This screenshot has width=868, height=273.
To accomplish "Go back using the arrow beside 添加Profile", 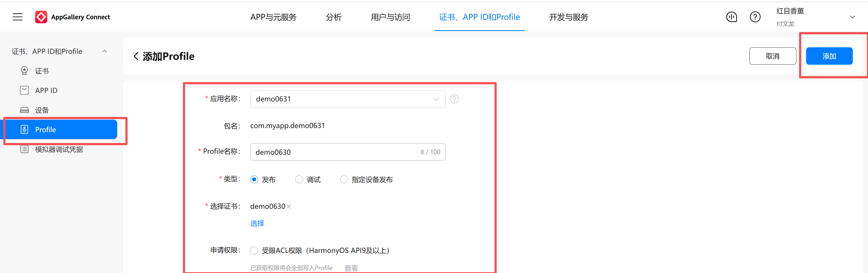I will point(136,56).
